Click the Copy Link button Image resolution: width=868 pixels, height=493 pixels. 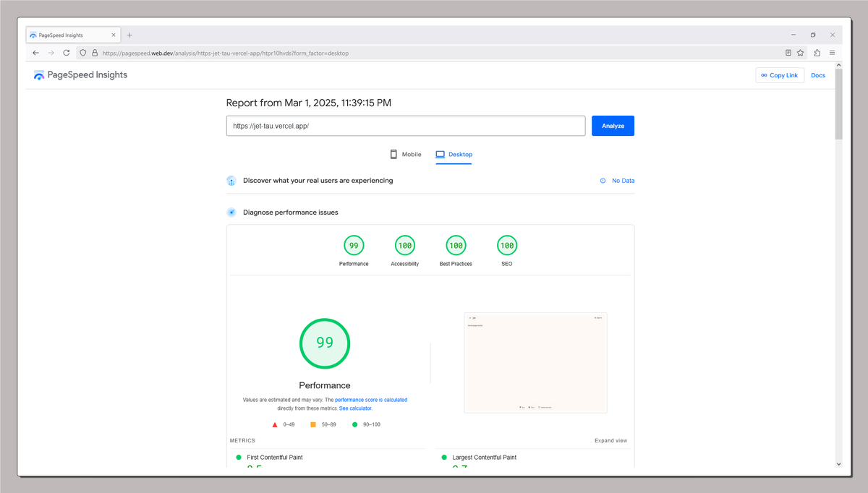point(780,75)
